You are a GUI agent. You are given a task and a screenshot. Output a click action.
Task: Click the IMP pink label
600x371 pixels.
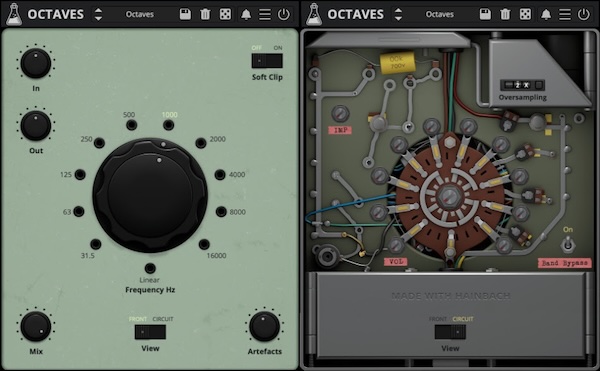[x=340, y=130]
